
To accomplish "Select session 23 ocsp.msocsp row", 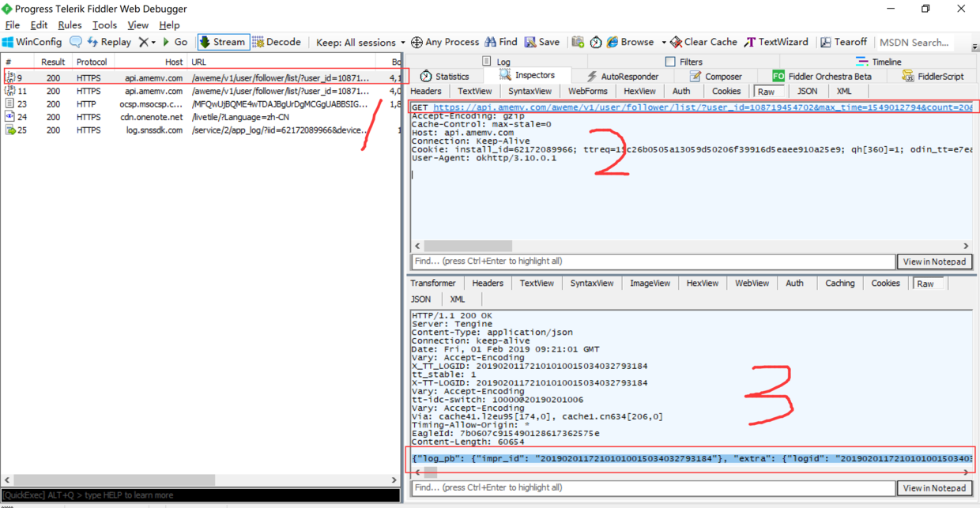I will click(x=202, y=103).
